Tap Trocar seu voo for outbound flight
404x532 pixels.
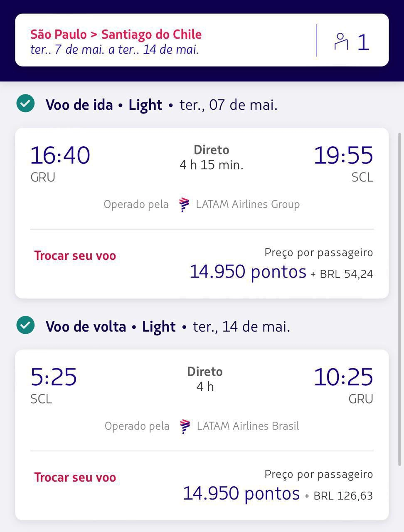[x=75, y=256]
